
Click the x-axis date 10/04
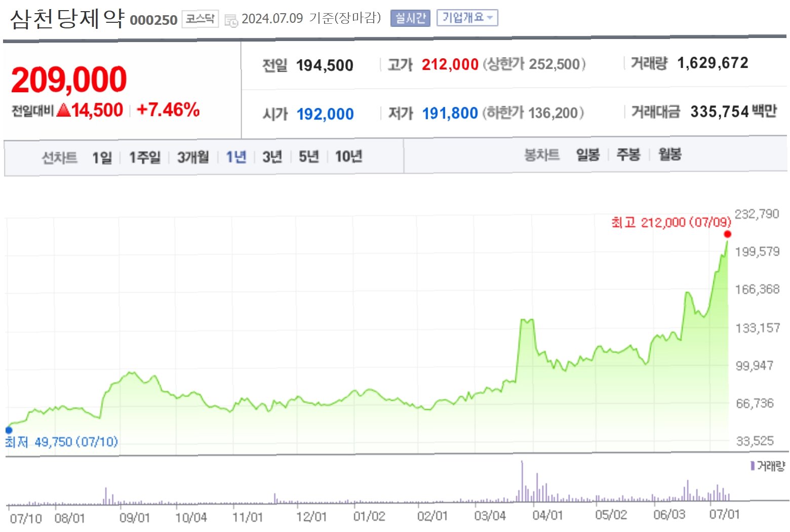coord(191,518)
